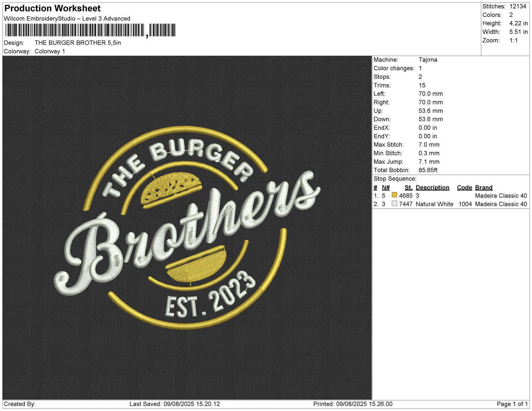Click the embroidery design preview image
532x411 pixels.
pos(187,228)
